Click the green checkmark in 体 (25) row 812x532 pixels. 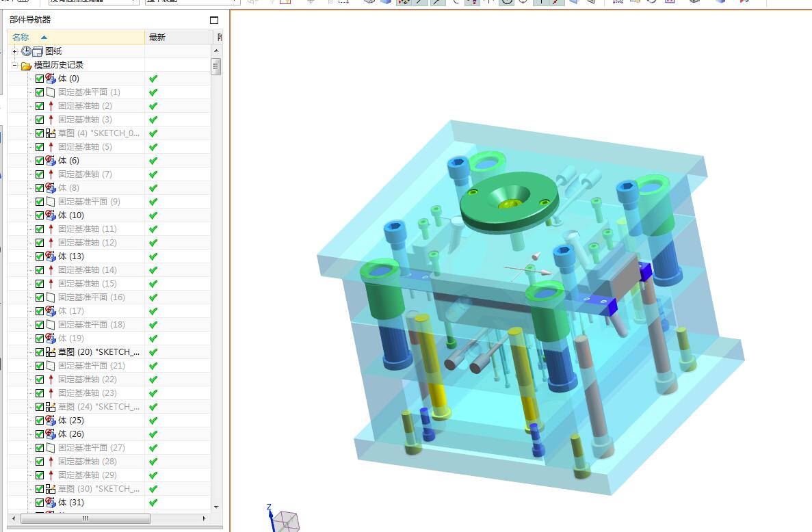click(x=153, y=421)
